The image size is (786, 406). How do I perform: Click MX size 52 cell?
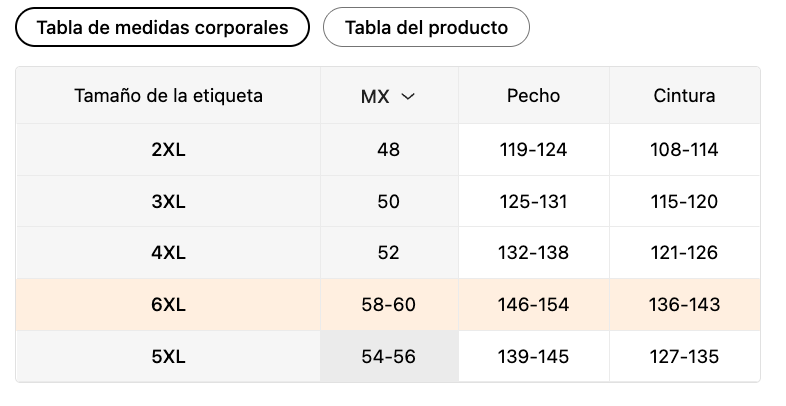pyautogui.click(x=389, y=253)
